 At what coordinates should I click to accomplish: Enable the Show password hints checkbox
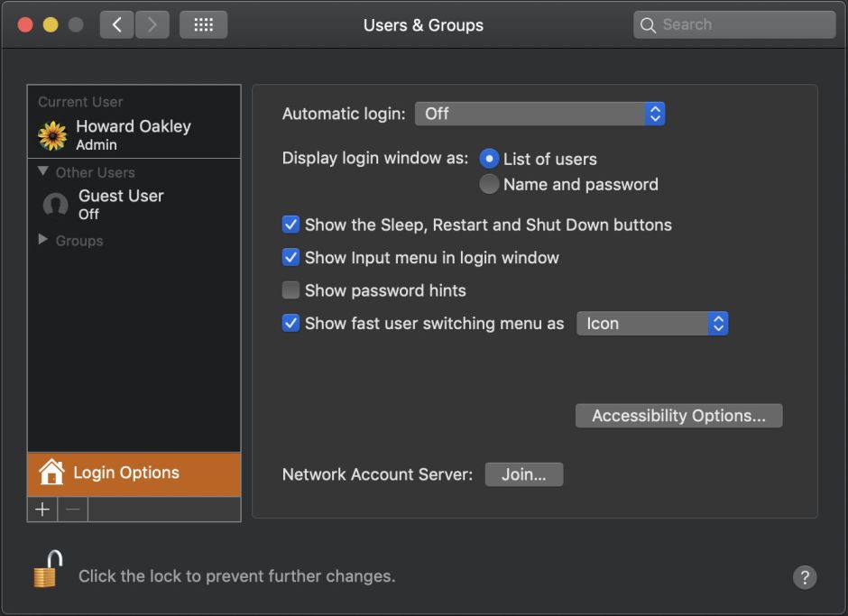(290, 290)
